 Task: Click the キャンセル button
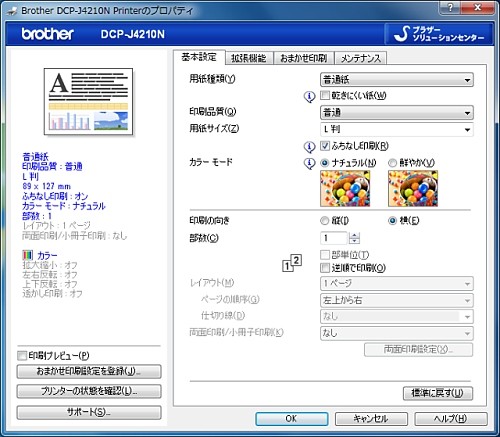pyautogui.click(x=371, y=419)
